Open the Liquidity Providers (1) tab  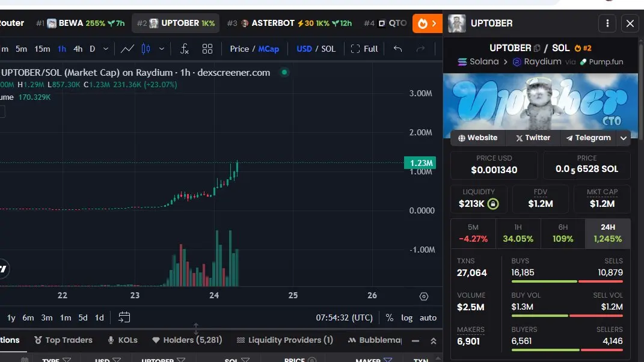tap(284, 340)
